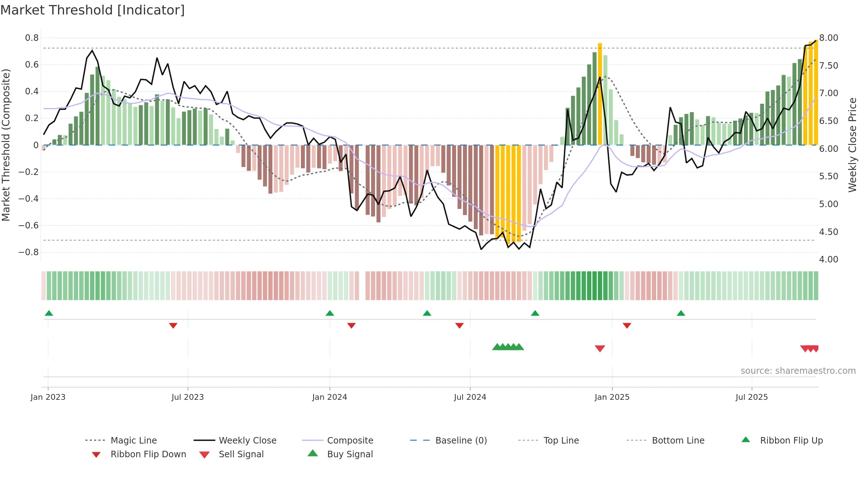Click the red triangle icon beside Sell Signal
This screenshot has height=488, width=868.
pos(204,455)
